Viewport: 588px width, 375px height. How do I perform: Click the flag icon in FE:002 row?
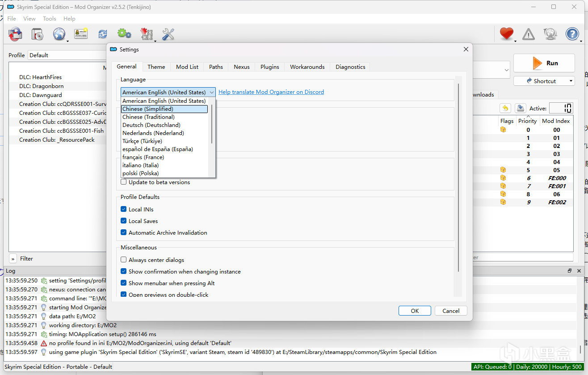coord(503,202)
